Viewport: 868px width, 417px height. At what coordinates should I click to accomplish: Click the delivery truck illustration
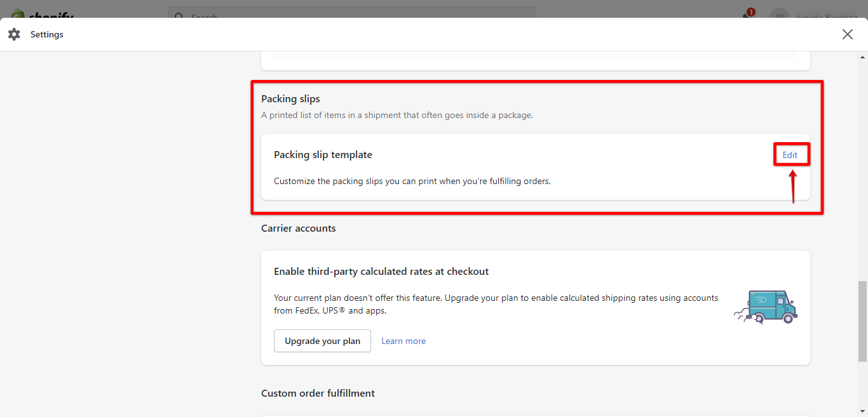(766, 307)
